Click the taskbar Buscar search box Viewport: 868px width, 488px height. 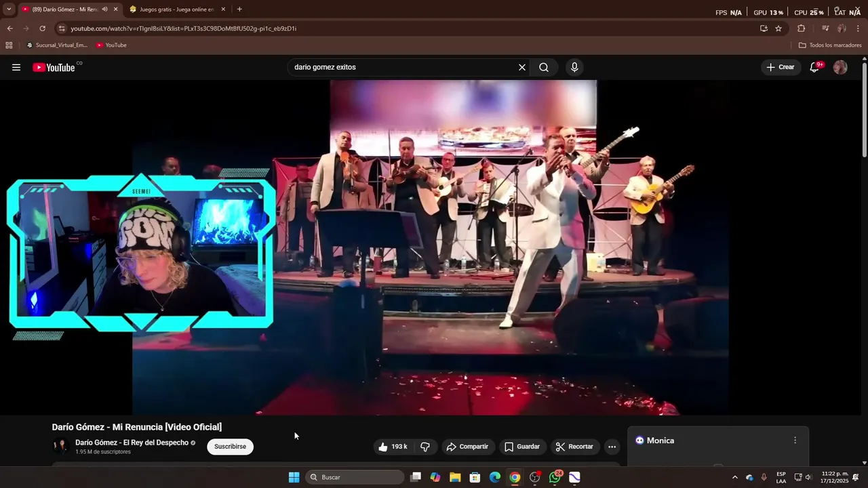356,477
